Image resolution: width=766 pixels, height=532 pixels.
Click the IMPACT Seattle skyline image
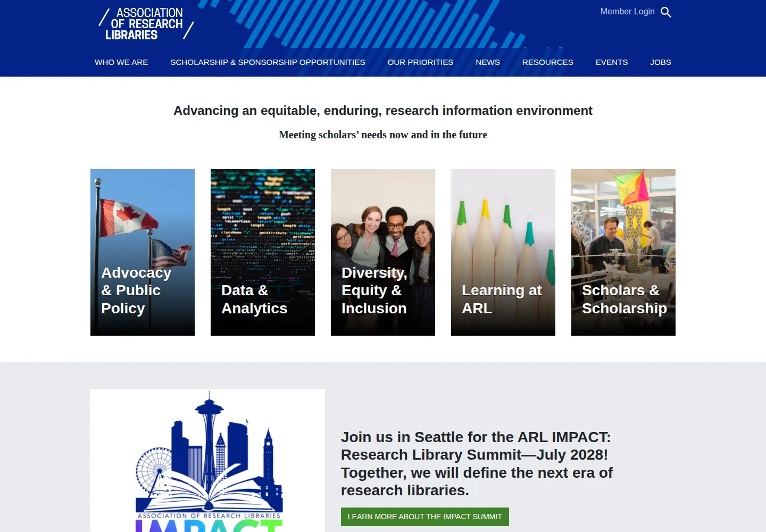(x=208, y=461)
